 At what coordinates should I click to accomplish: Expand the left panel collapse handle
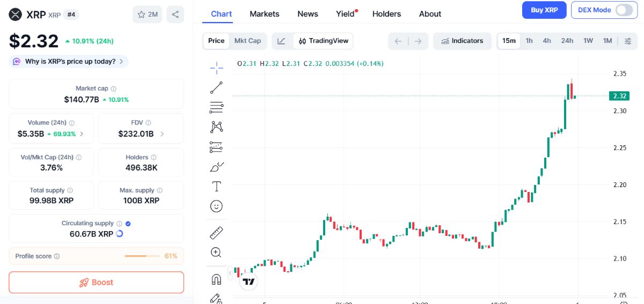pos(230,273)
